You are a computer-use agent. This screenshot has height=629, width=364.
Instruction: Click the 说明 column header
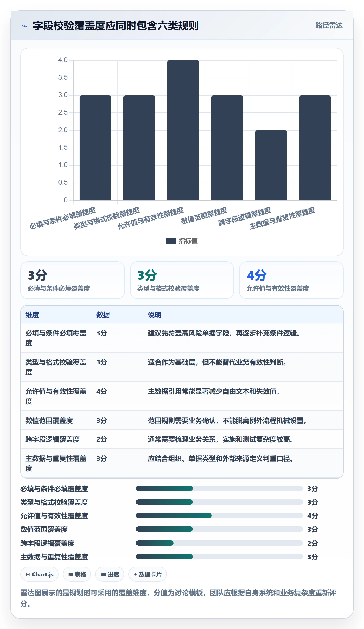tap(155, 315)
